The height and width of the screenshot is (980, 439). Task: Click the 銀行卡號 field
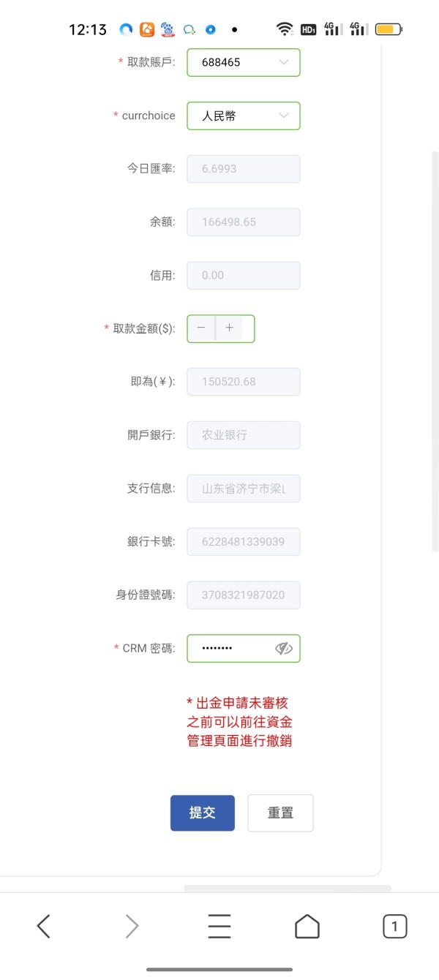(x=244, y=542)
